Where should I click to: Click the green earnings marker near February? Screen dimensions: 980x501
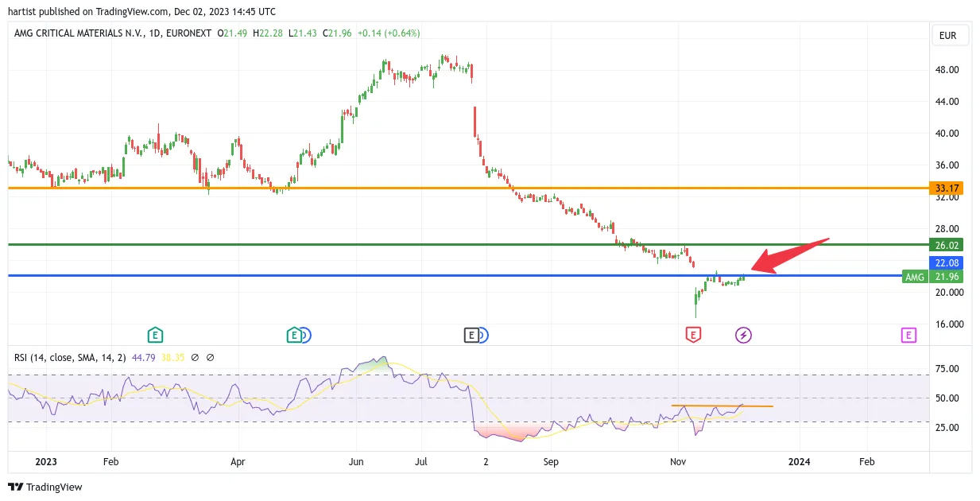(156, 335)
